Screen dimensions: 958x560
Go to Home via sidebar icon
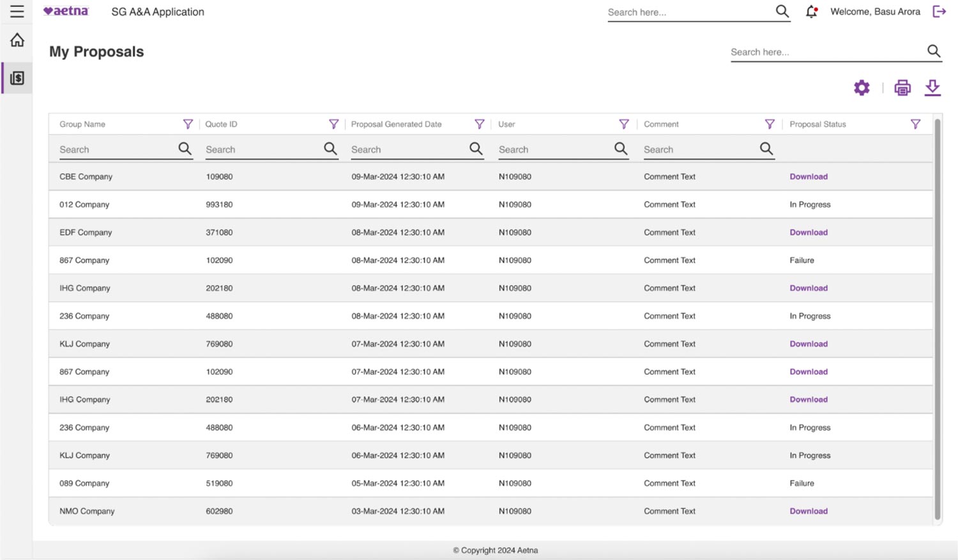click(x=17, y=40)
